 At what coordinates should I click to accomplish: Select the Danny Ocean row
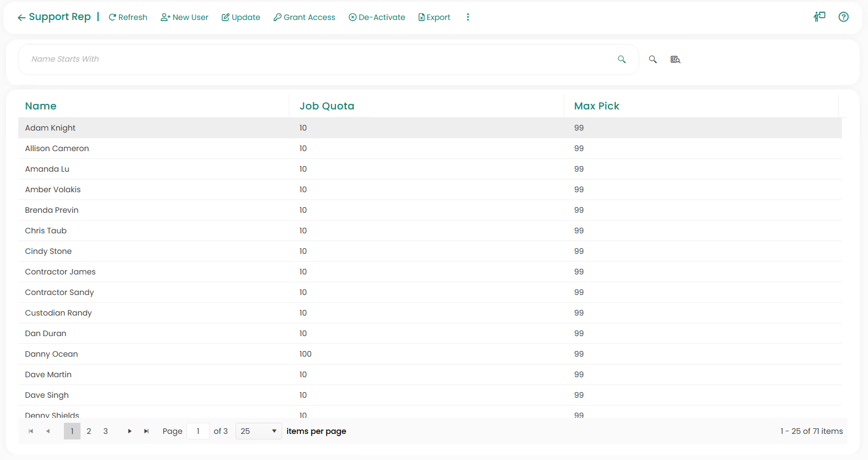click(x=52, y=354)
